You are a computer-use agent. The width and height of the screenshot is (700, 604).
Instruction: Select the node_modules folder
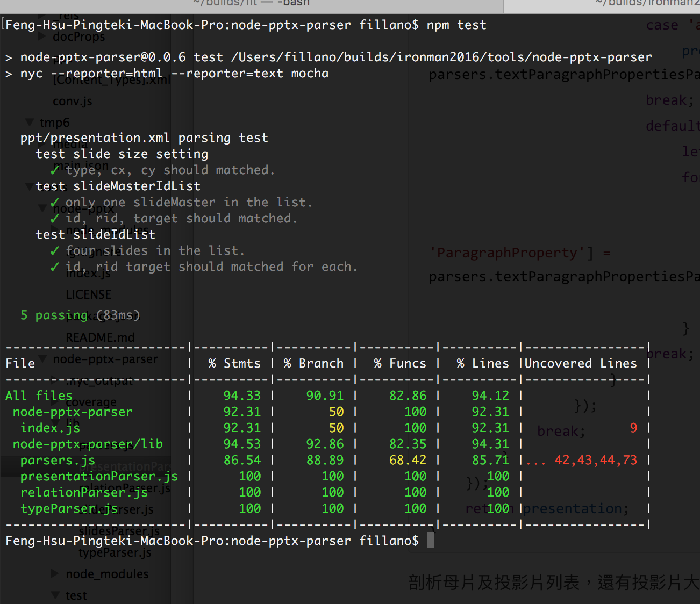107,574
